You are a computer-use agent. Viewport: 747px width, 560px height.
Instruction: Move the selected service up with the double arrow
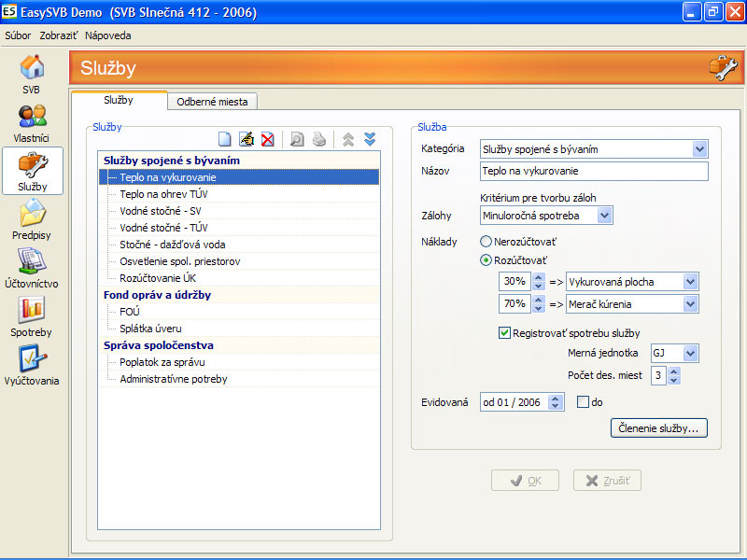348,139
